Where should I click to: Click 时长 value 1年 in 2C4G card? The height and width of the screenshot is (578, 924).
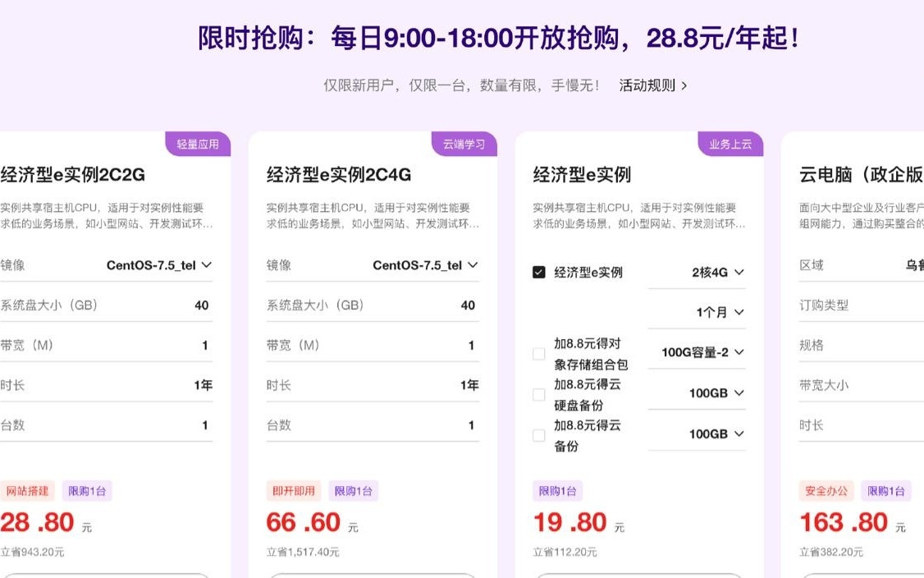(x=469, y=386)
